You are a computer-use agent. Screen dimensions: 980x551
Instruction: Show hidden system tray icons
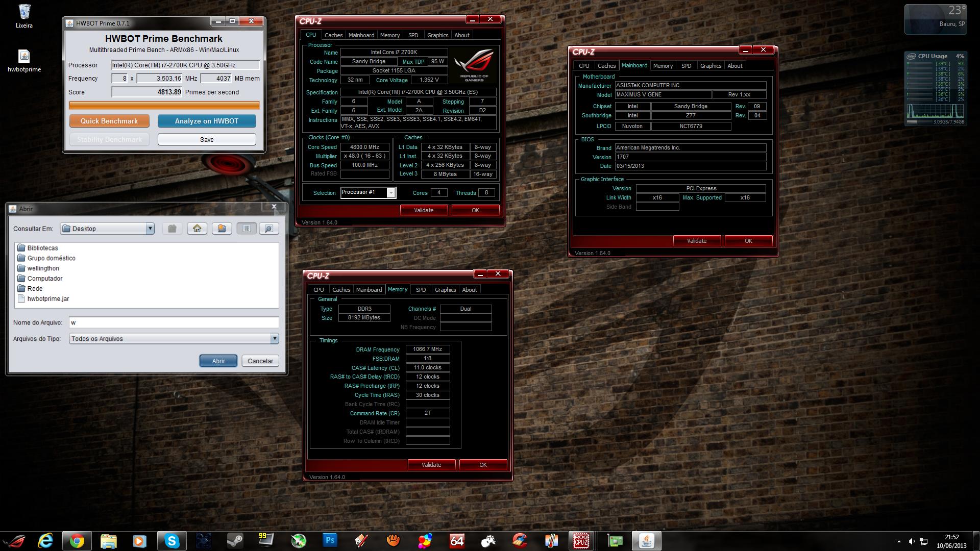pos(899,541)
